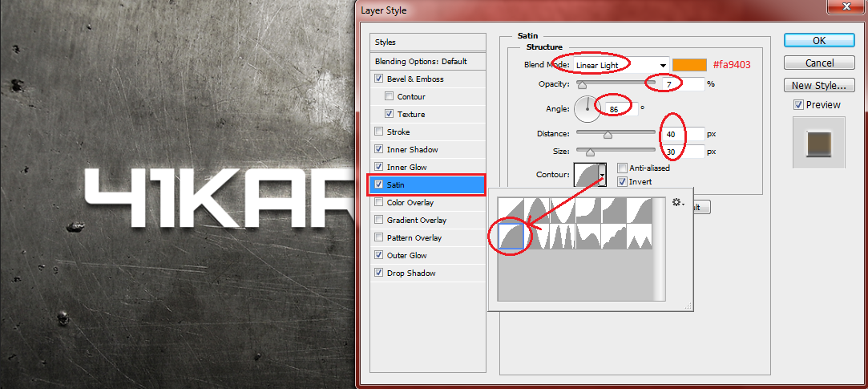This screenshot has width=868, height=389.
Task: Pick the Cove-Deep contour preset
Action: (588, 211)
